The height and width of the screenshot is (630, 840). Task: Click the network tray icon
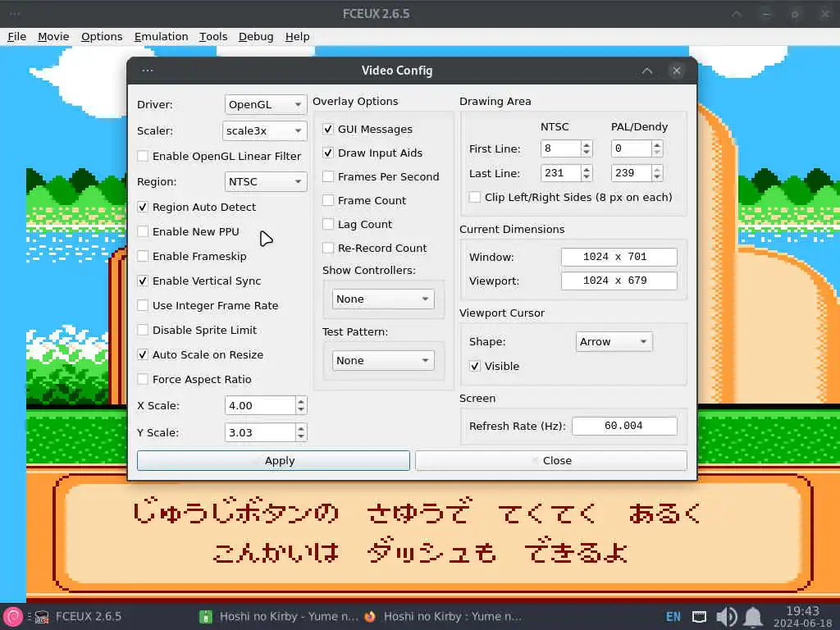tap(699, 617)
